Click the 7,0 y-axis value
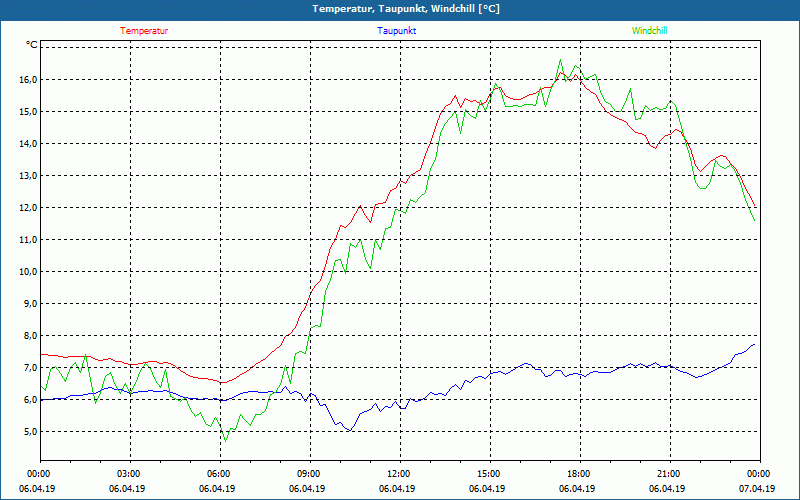The height and width of the screenshot is (500, 800). click(31, 368)
